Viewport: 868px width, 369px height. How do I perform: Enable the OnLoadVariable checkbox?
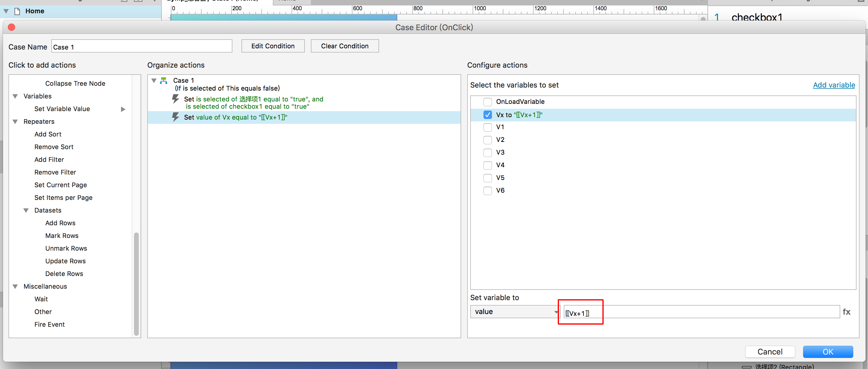tap(487, 102)
